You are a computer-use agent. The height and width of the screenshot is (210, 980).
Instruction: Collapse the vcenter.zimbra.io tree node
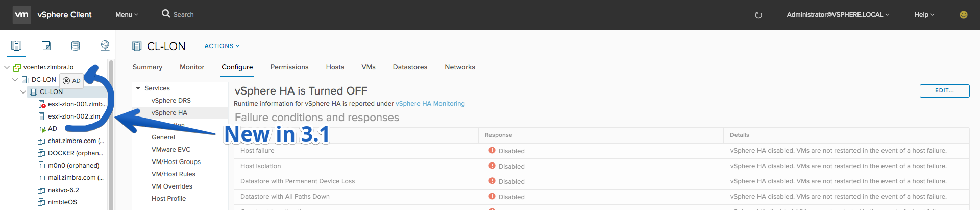(7, 67)
